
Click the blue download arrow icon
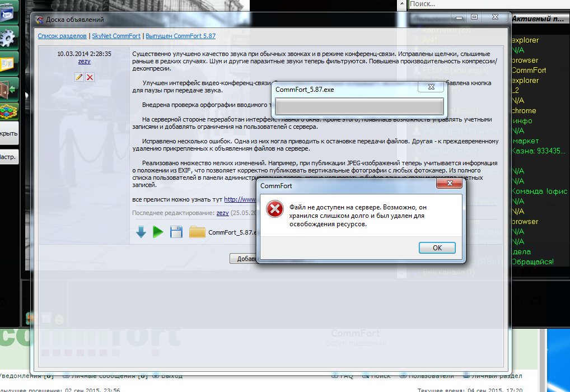[141, 232]
